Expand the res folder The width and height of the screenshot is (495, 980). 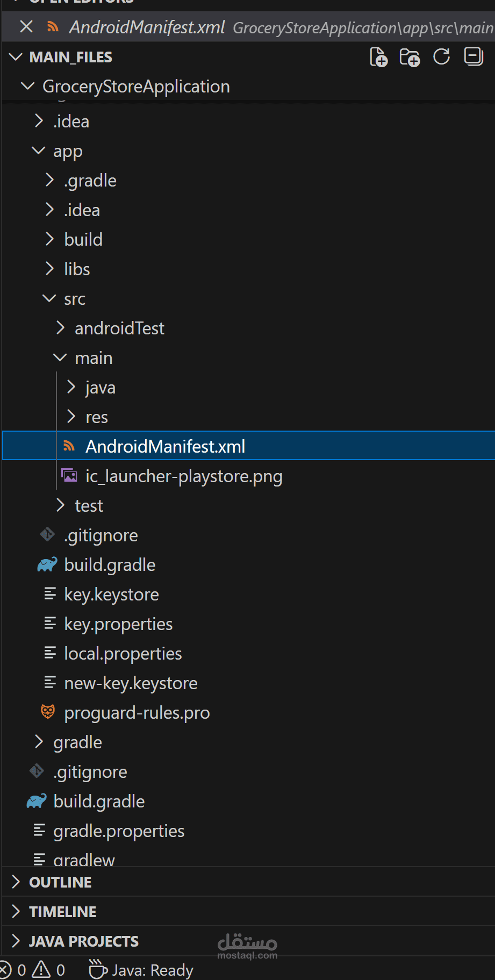[97, 417]
